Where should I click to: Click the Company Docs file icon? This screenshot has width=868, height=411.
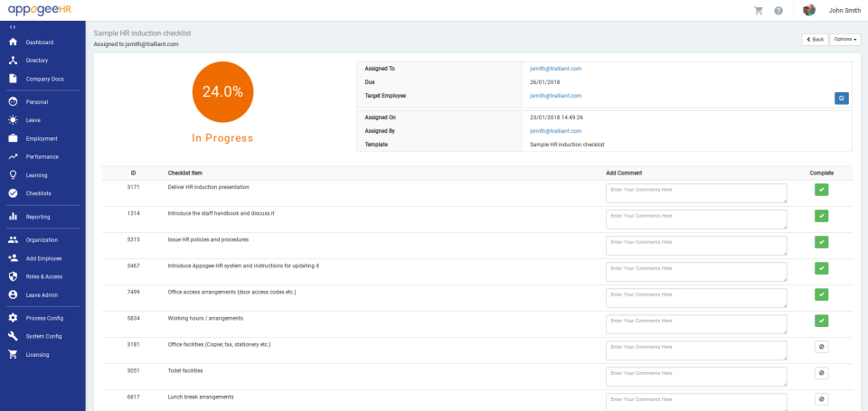coord(14,79)
